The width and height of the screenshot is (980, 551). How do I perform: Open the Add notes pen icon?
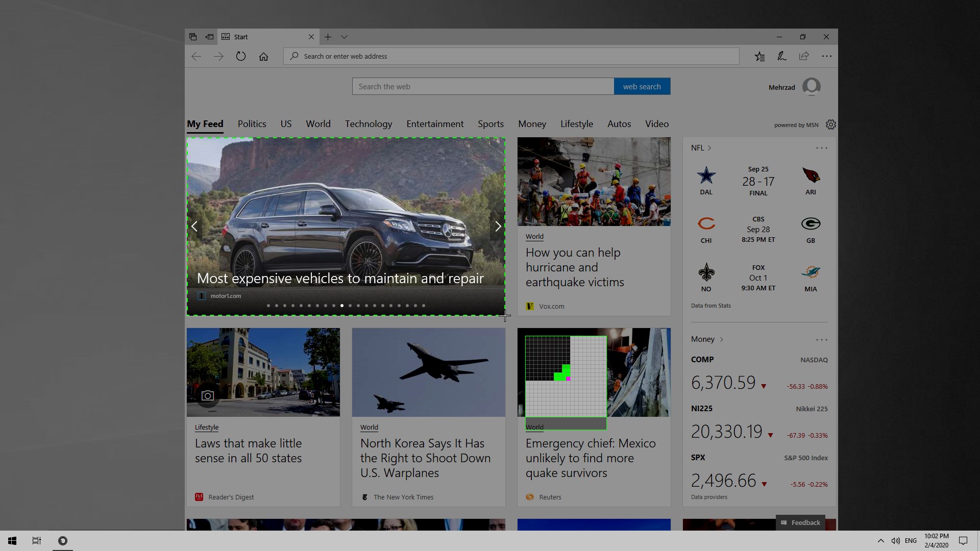[781, 57]
